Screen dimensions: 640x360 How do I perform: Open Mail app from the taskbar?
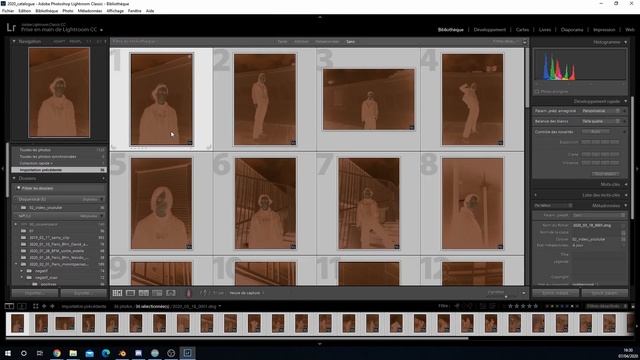[x=89, y=353]
